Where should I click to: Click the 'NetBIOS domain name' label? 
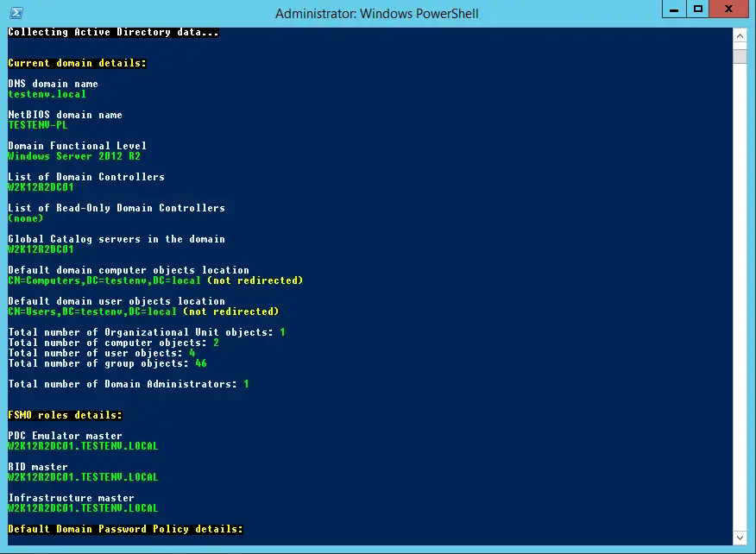65,115
